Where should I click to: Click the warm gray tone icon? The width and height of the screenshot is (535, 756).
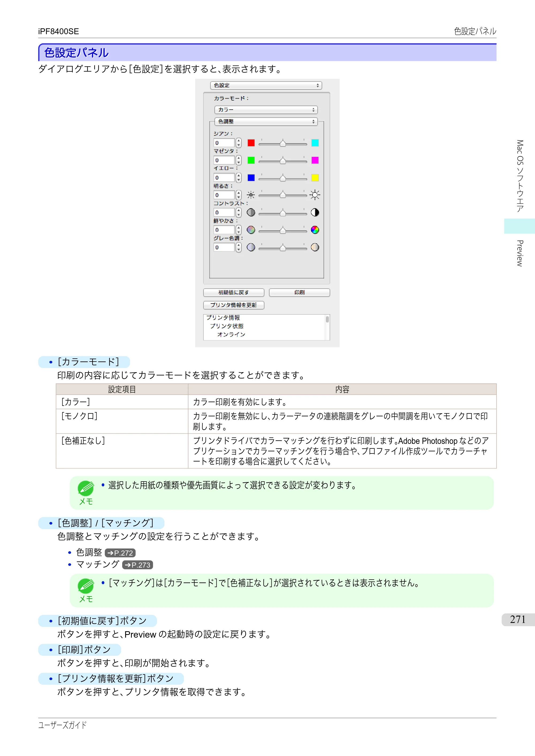point(315,247)
